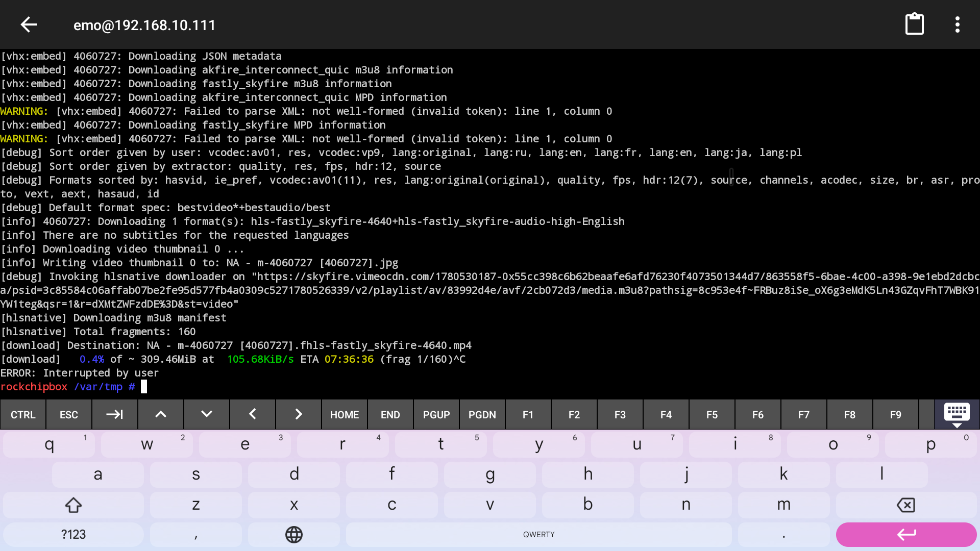Switch to ?123 symbols layout
The width and height of the screenshot is (980, 551).
click(73, 535)
